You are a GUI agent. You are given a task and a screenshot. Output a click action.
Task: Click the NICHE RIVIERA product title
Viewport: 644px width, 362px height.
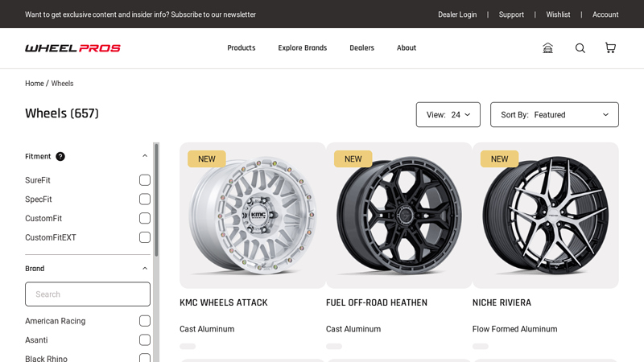coord(502,302)
